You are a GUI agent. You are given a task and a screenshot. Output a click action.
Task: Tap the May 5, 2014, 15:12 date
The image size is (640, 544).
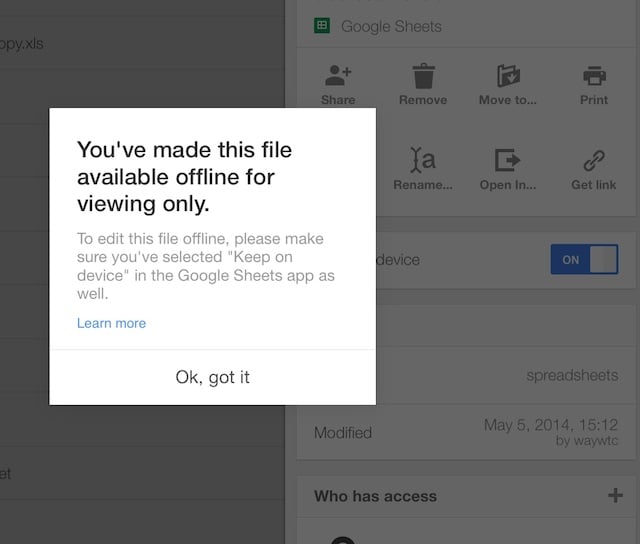tap(551, 425)
